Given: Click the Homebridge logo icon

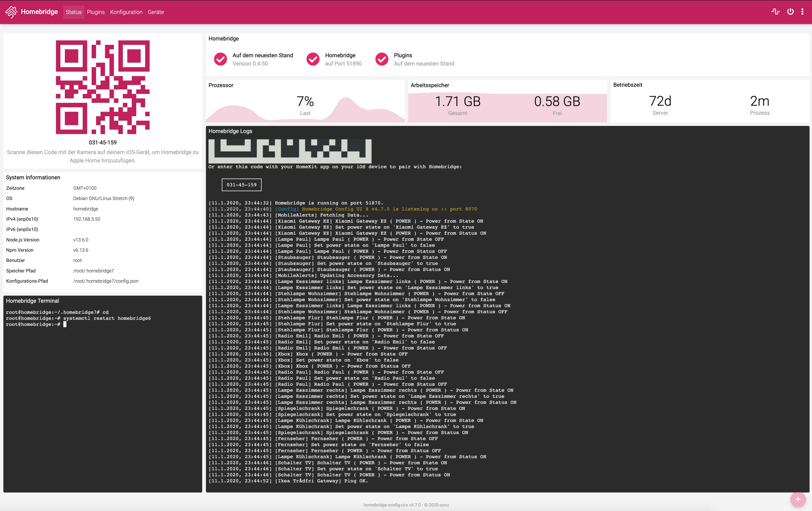Looking at the screenshot, I should point(11,12).
